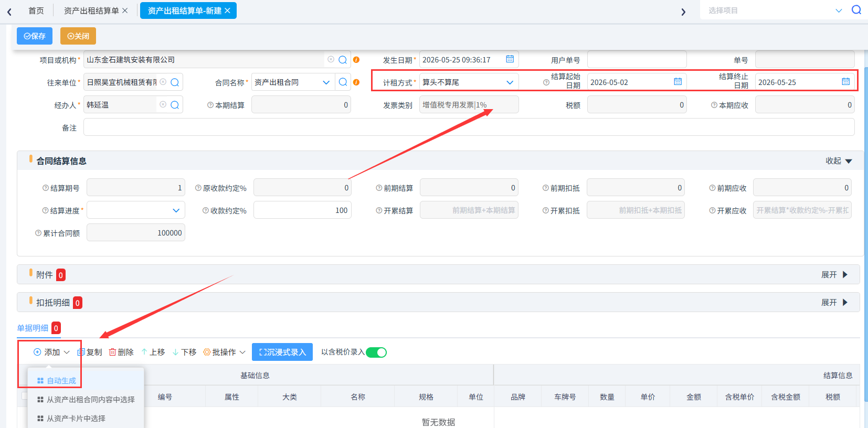868x428 pixels.
Task: Search 合同名称 lookup magnifier
Action: point(343,82)
